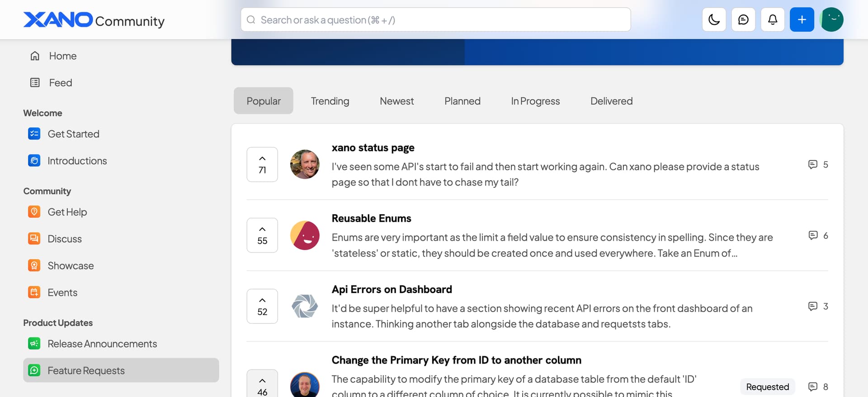This screenshot has width=868, height=397.
Task: Open the direct messages chat icon
Action: click(743, 20)
